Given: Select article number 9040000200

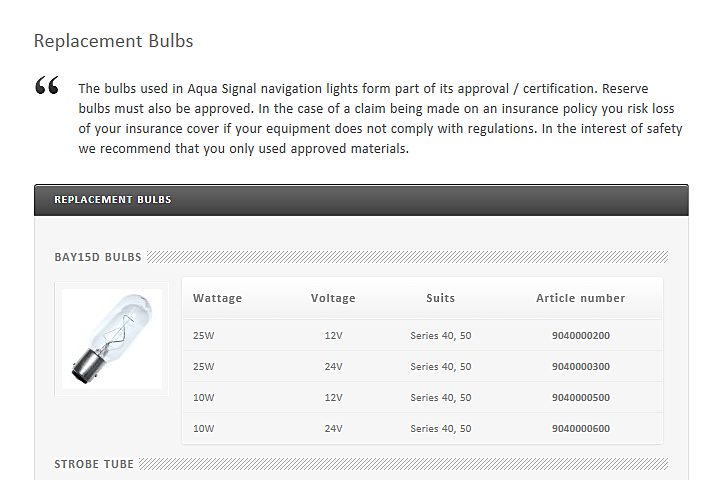Looking at the screenshot, I should [580, 336].
